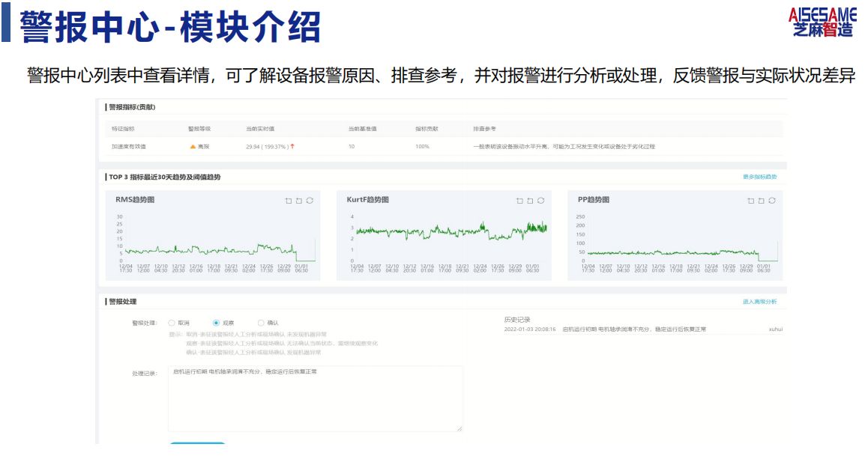
Task: Click the PP trend line plot
Action: click(682, 252)
